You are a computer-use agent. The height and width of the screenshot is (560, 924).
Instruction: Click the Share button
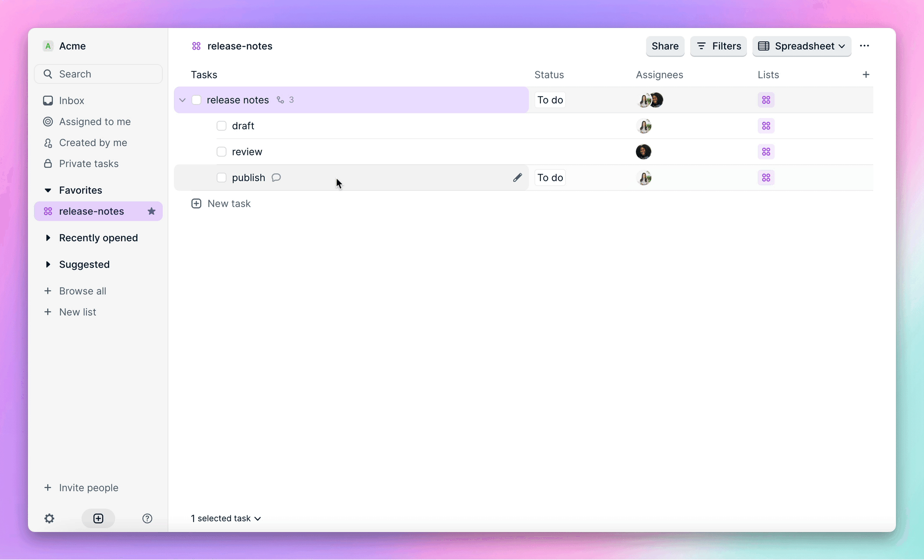coord(665,46)
